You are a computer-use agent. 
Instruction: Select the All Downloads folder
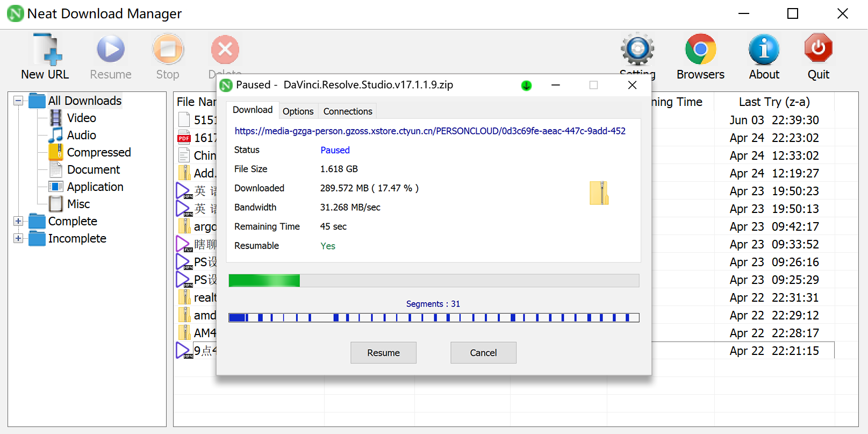pos(85,101)
